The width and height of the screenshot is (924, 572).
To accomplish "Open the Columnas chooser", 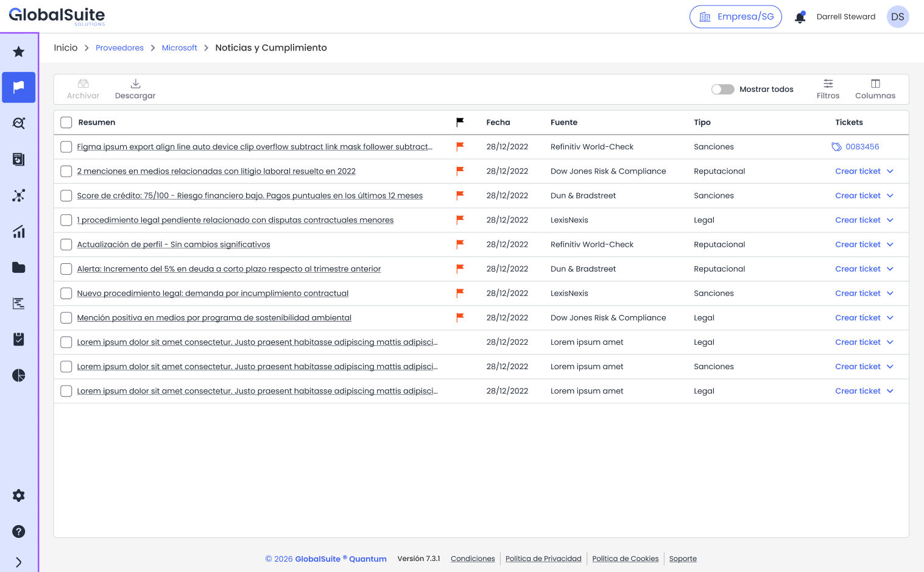I will click(875, 90).
